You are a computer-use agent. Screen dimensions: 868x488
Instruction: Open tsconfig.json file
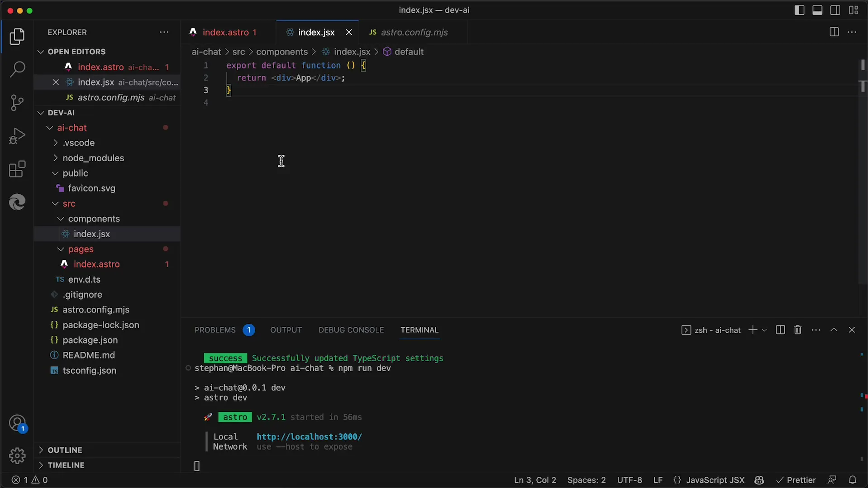pyautogui.click(x=89, y=370)
